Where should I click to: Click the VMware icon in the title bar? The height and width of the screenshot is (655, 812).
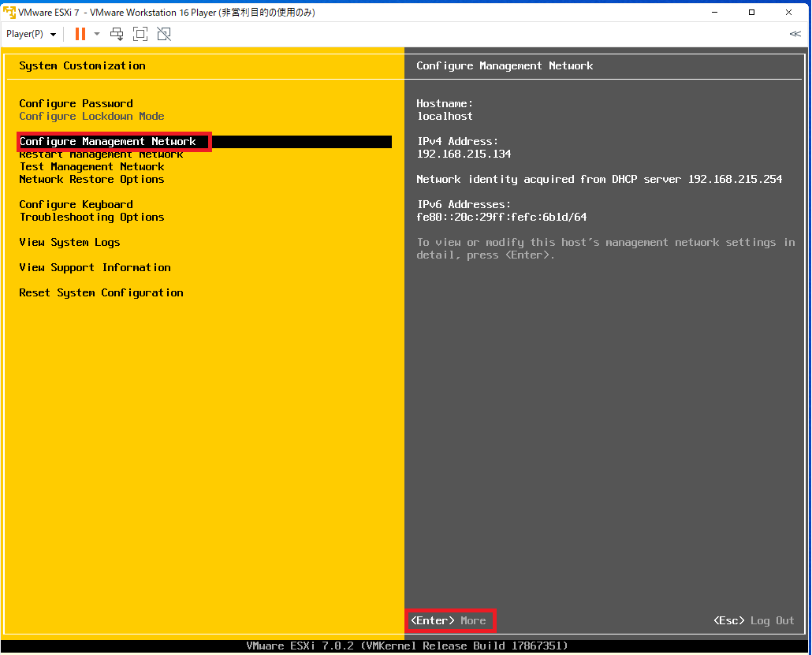click(8, 12)
